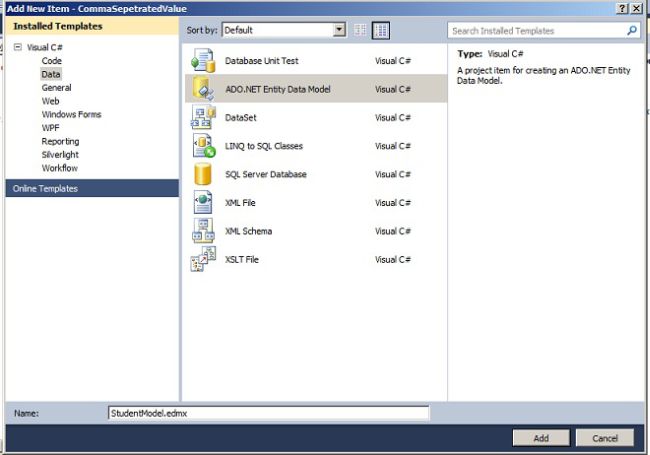Pick the LINQ to SQL Classes icon
The image size is (650, 455).
tap(203, 145)
